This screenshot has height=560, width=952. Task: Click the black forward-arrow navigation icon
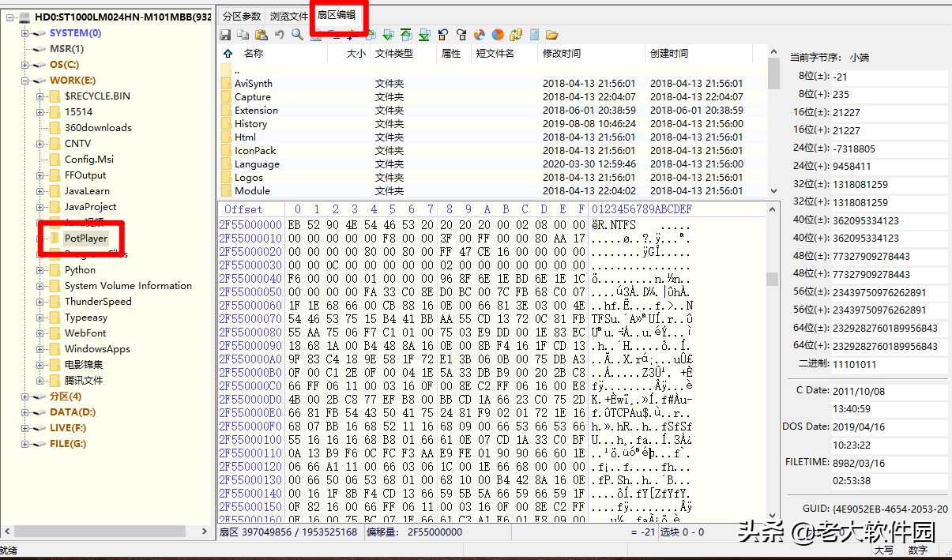(461, 35)
